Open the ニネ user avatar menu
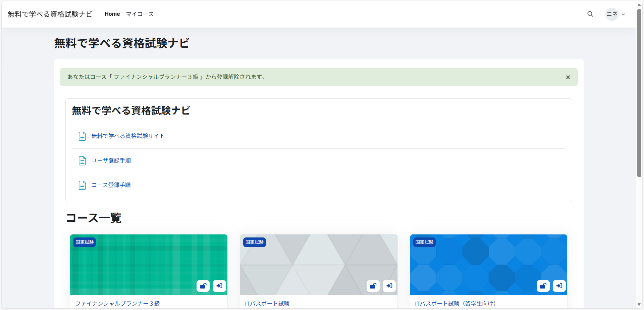 (x=612, y=14)
